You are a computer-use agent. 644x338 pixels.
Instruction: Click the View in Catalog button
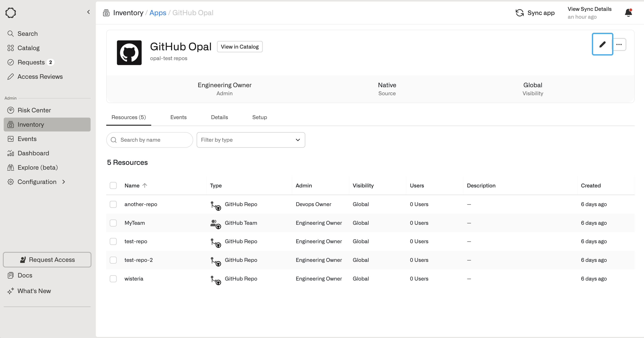pyautogui.click(x=239, y=47)
